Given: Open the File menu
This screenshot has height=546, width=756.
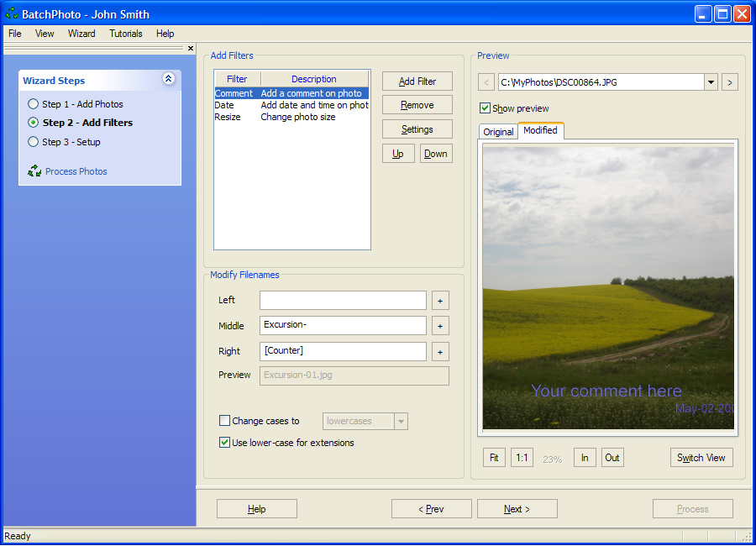Looking at the screenshot, I should pos(15,34).
